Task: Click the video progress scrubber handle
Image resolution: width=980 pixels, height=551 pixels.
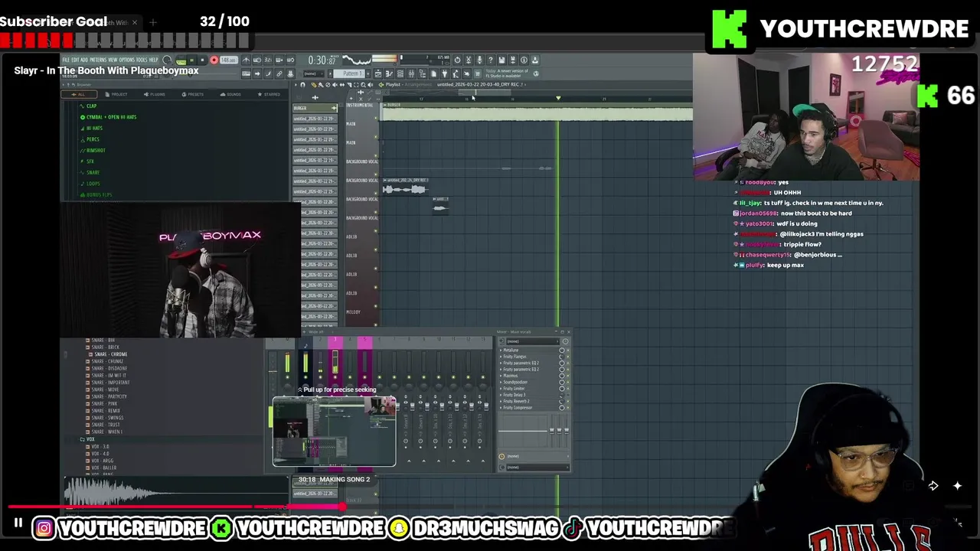Action: coord(342,507)
